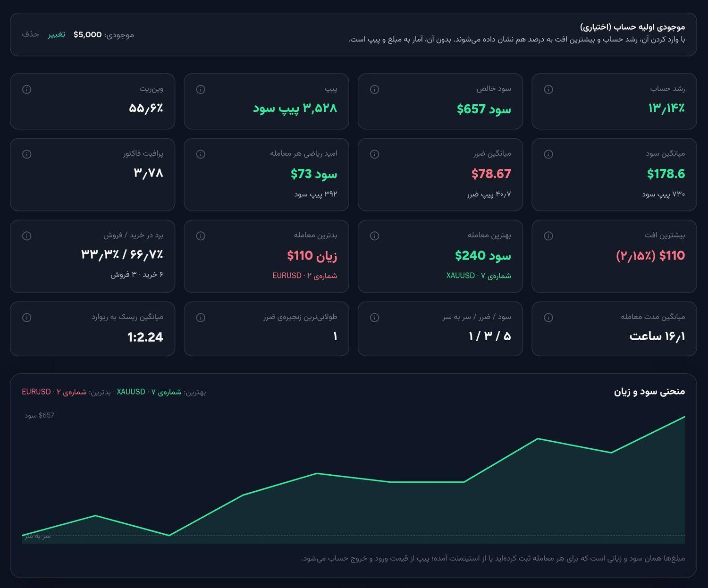This screenshot has height=588, width=708.
Task: Click the peak of the profit curve
Action: pos(684,417)
